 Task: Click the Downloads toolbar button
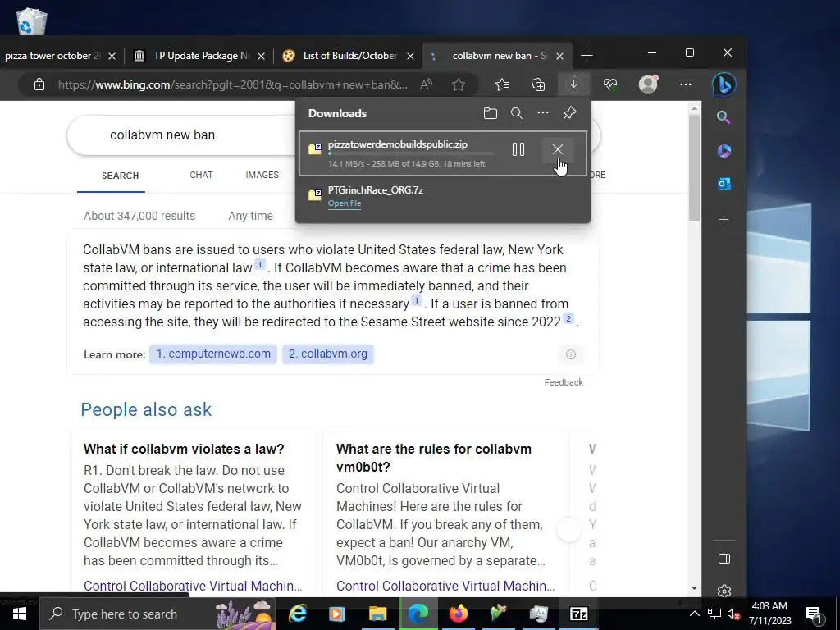point(573,84)
